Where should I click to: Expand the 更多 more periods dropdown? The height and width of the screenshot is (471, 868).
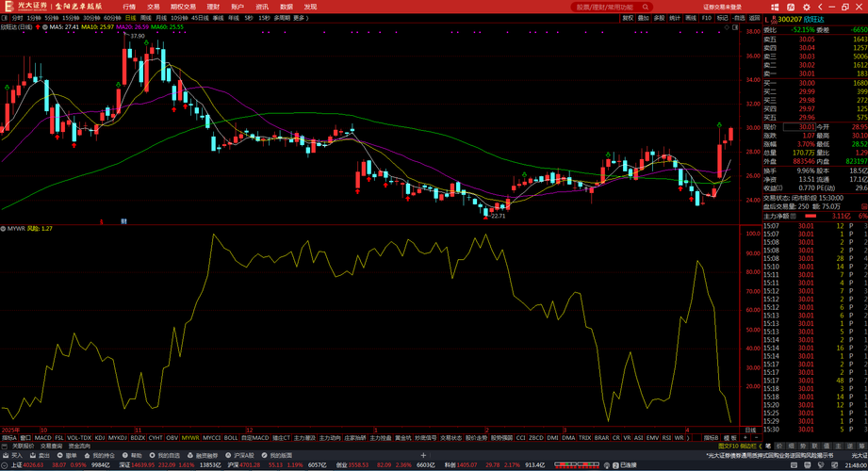pos(301,18)
